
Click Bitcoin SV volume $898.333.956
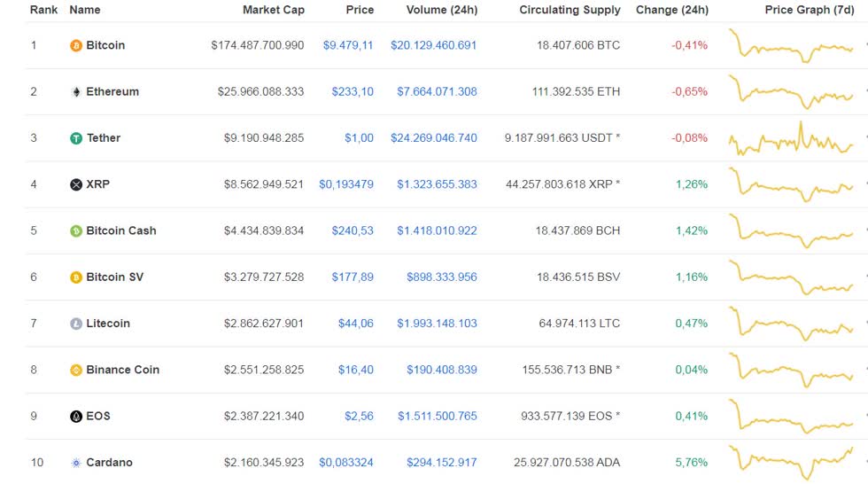[x=442, y=277]
